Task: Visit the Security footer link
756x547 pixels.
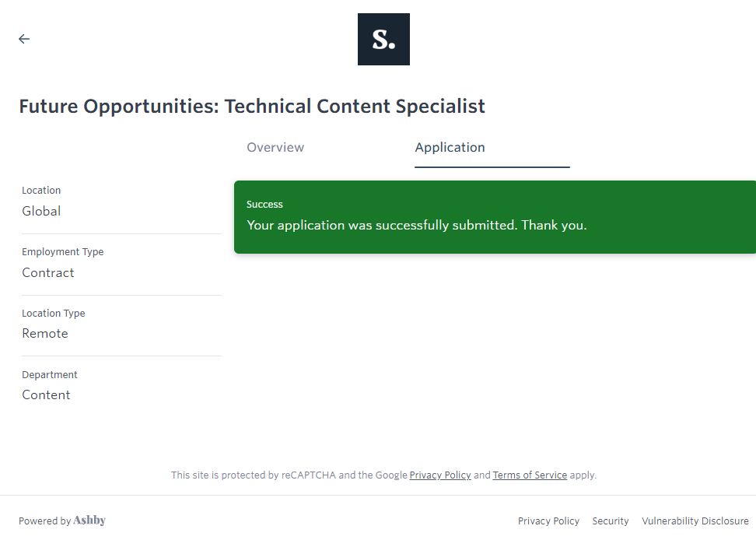Action: 611,521
